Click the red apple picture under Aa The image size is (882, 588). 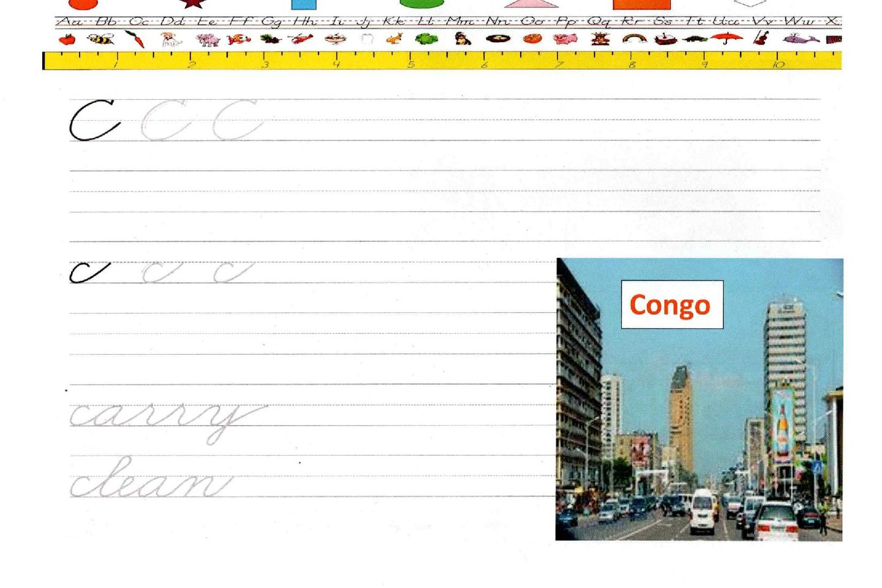tap(67, 40)
